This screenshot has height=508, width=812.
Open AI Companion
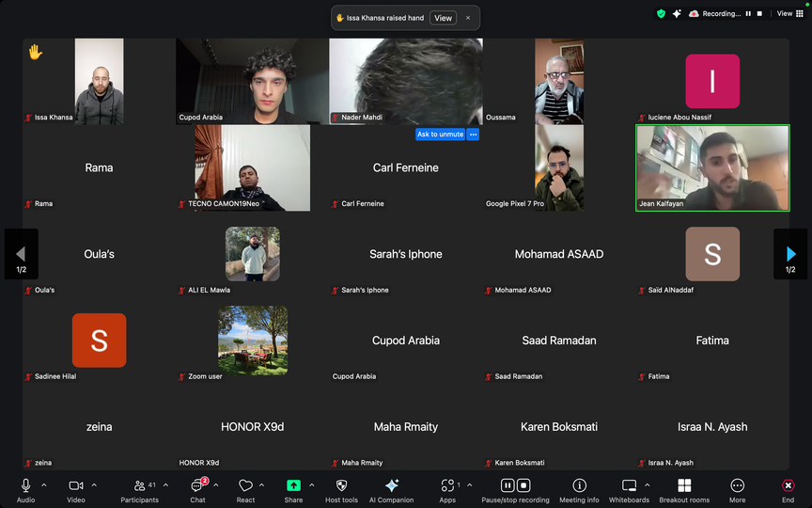(x=392, y=491)
